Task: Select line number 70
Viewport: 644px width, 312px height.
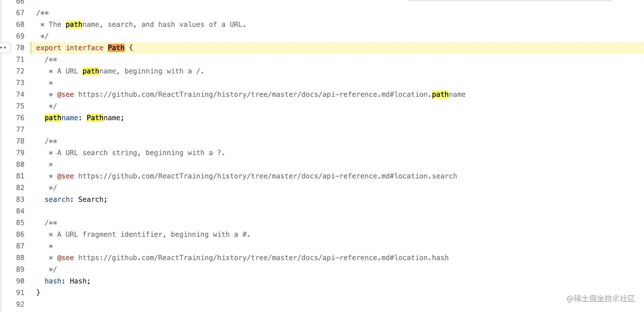Action: tap(20, 48)
